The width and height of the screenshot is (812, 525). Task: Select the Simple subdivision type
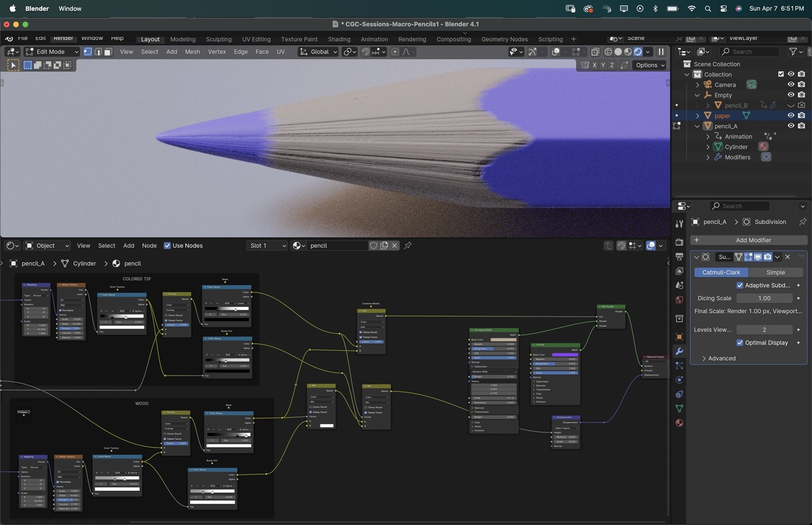[x=775, y=272]
